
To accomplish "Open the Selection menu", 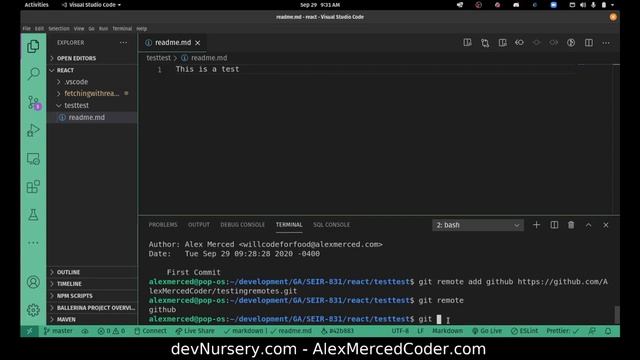I will [x=59, y=29].
